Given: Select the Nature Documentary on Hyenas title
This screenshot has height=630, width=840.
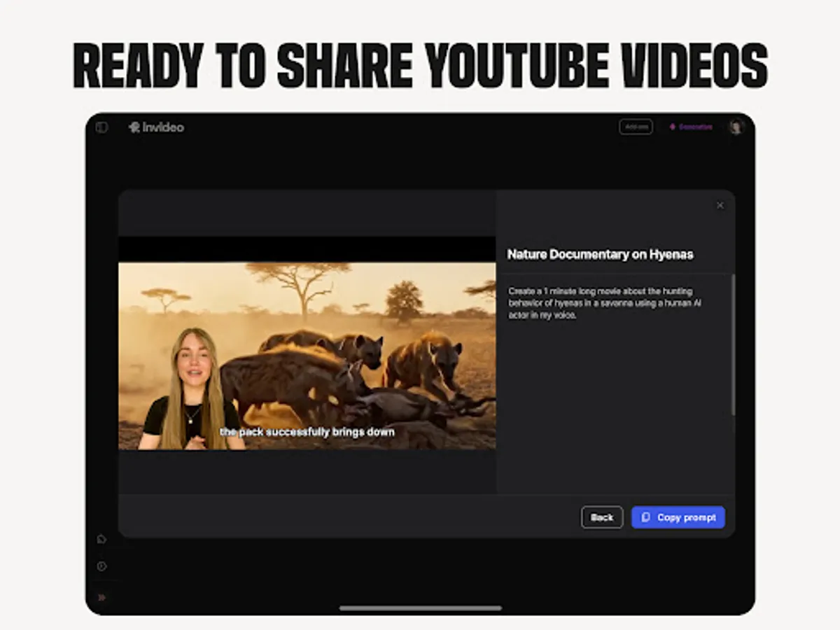Looking at the screenshot, I should pyautogui.click(x=599, y=255).
